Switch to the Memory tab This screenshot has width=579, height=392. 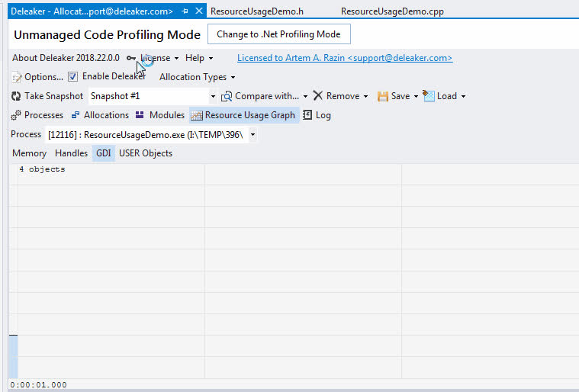pyautogui.click(x=29, y=153)
